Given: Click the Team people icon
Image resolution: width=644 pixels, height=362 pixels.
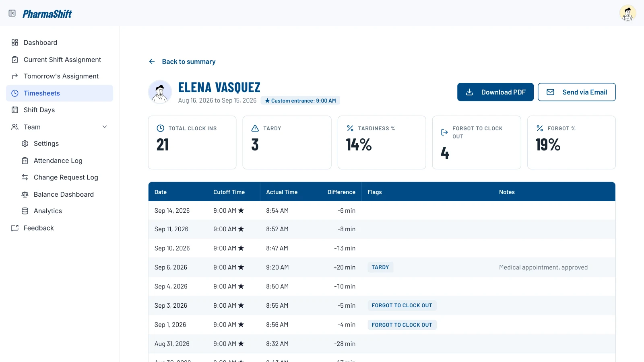Looking at the screenshot, I should [15, 127].
